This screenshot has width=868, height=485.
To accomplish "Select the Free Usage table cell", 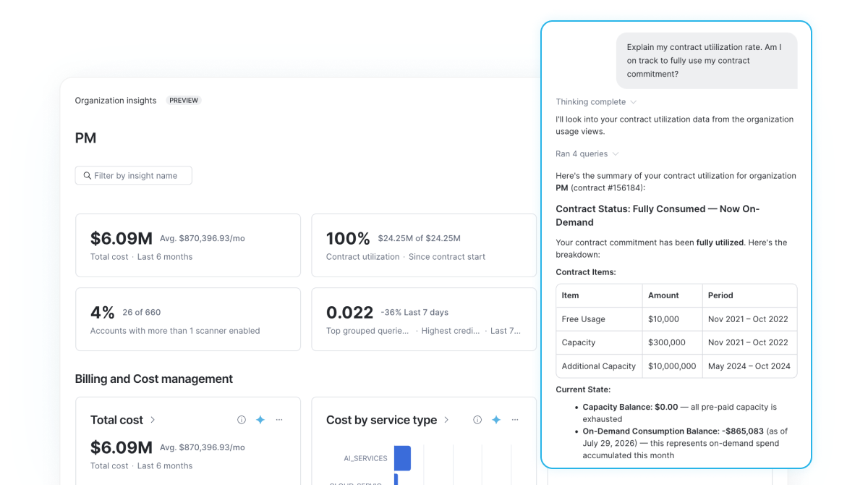I will [x=599, y=319].
